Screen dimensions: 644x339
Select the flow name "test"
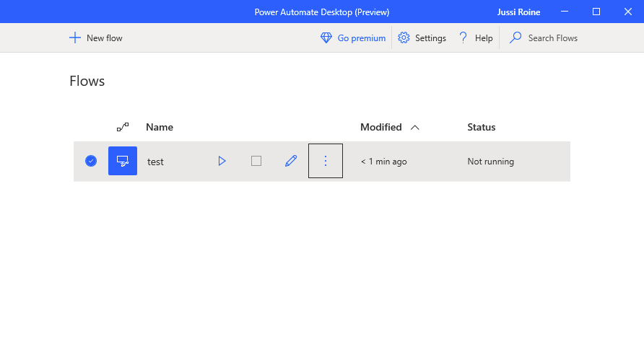click(155, 162)
